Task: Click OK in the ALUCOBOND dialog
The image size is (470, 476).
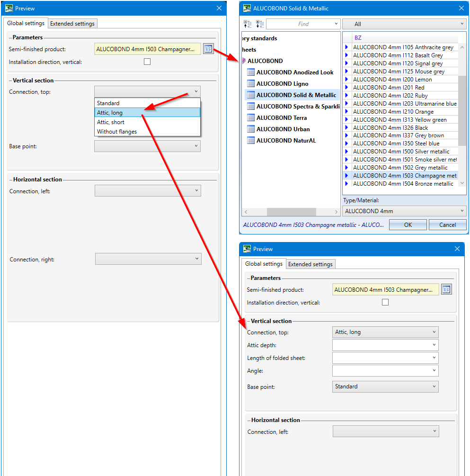Action: pos(408,225)
